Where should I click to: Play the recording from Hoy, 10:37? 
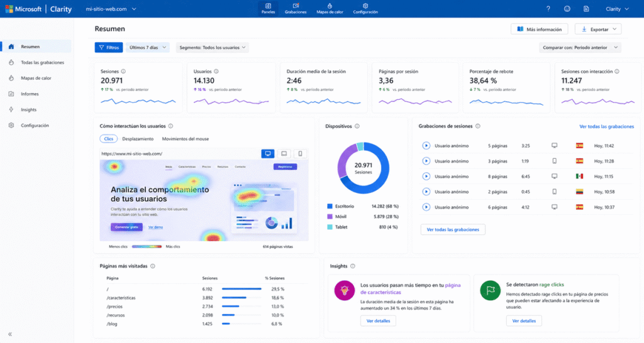pos(426,207)
